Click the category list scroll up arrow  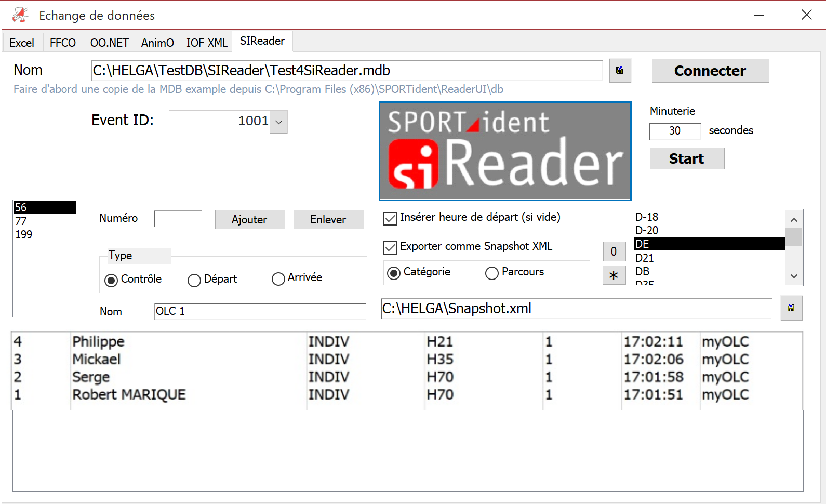794,219
